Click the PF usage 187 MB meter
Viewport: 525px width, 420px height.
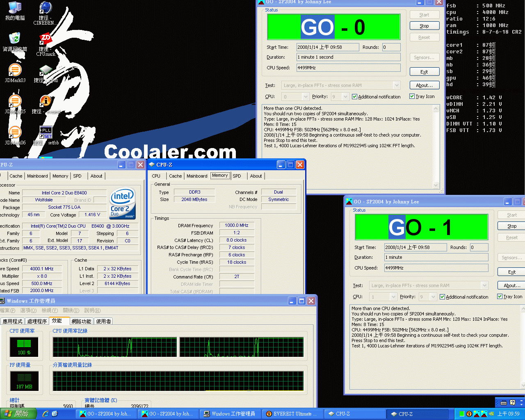pyautogui.click(x=24, y=381)
